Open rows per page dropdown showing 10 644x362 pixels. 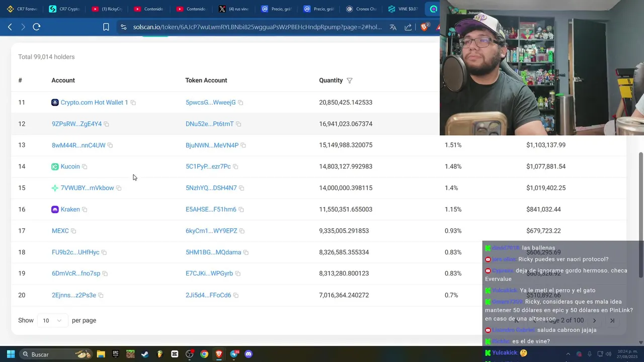click(x=52, y=320)
